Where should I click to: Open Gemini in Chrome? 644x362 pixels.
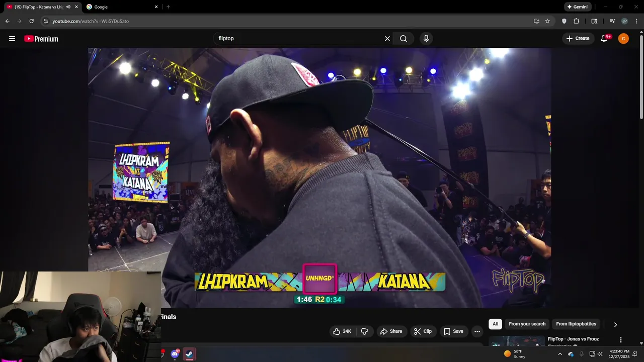point(577,7)
